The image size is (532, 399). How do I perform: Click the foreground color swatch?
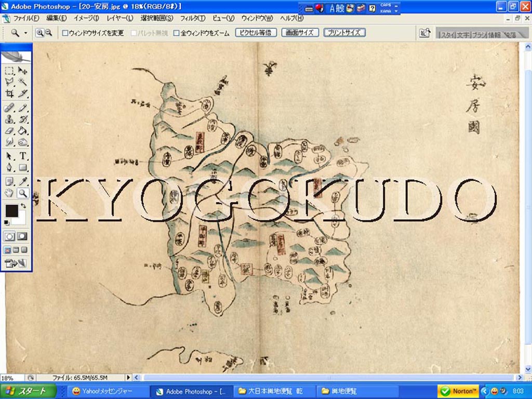(11, 211)
